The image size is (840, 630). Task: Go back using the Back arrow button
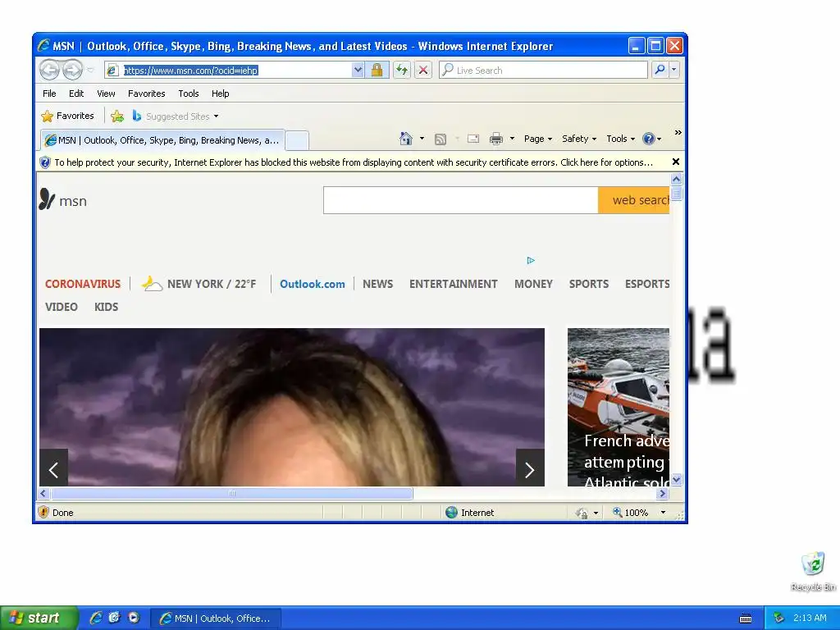(x=50, y=70)
